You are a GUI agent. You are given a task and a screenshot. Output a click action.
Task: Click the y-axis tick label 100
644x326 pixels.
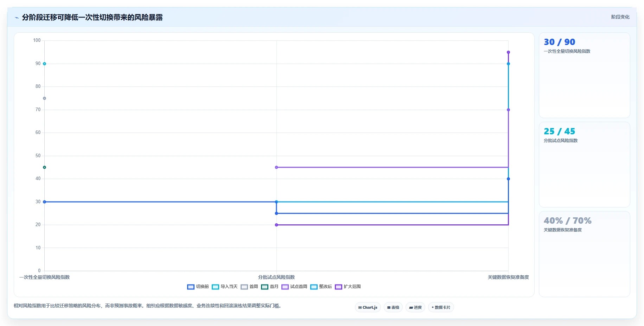37,40
